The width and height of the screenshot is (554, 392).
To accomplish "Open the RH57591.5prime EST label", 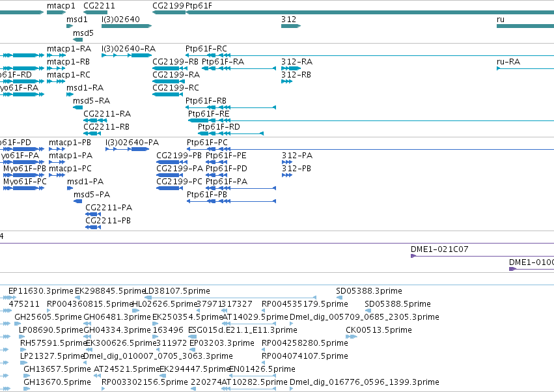I will [x=53, y=344].
